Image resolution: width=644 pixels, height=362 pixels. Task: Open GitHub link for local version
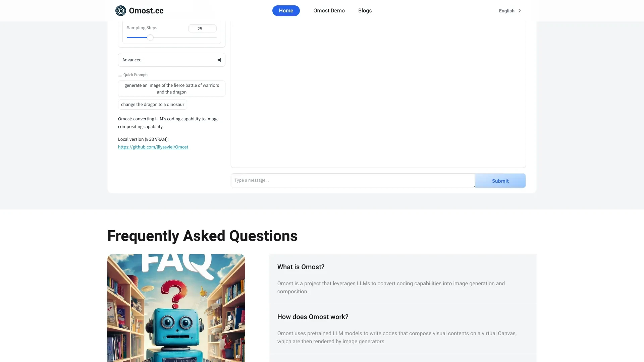click(153, 147)
